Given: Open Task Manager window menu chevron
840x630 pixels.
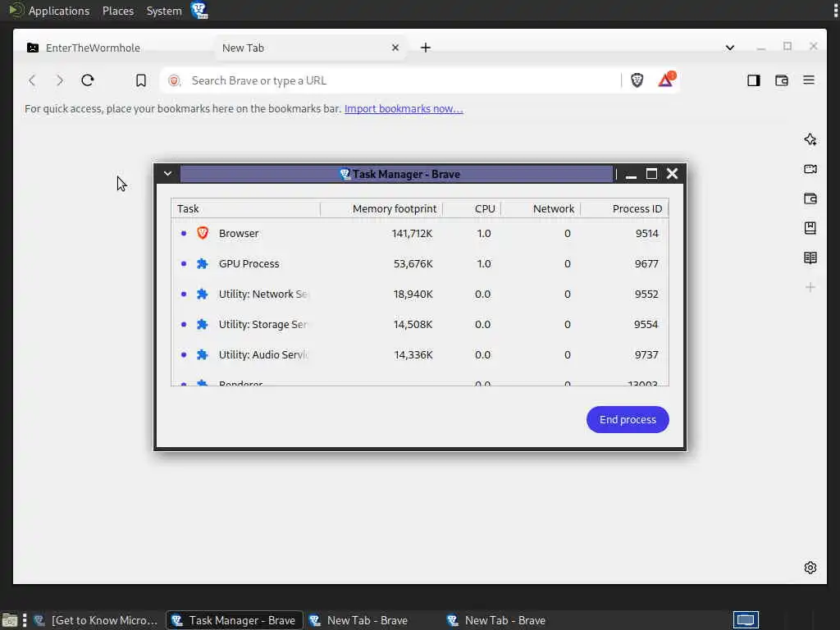Looking at the screenshot, I should [167, 174].
